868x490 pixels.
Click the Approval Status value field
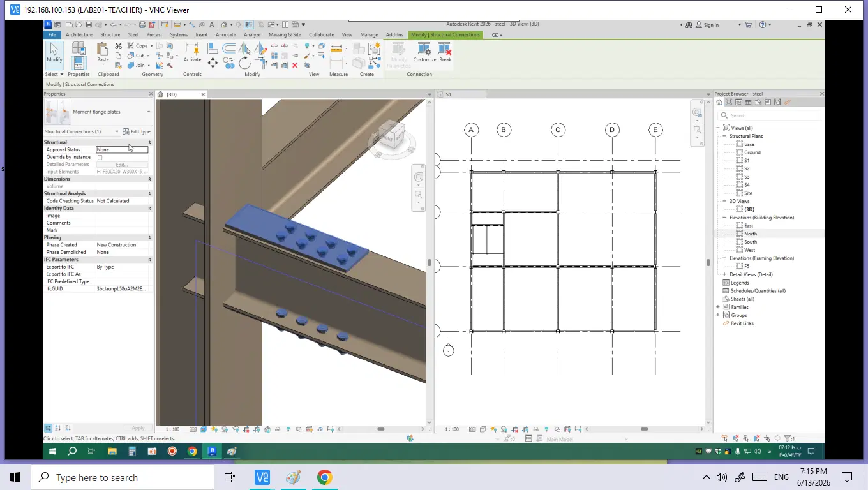pos(122,149)
